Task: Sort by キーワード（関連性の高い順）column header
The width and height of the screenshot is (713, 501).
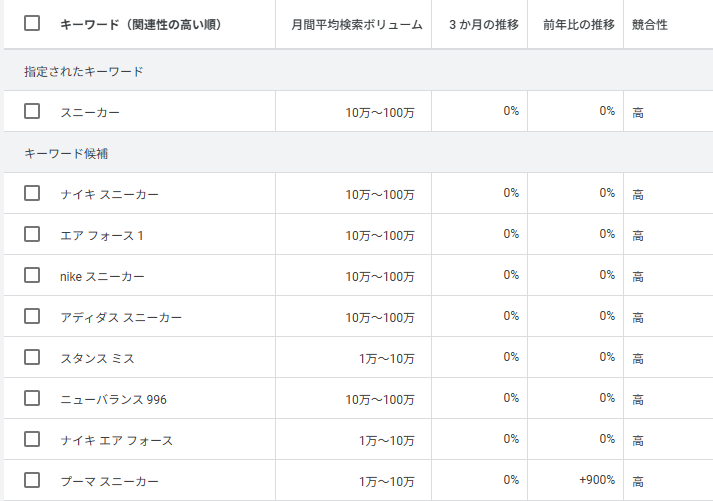Action: click(x=140, y=24)
